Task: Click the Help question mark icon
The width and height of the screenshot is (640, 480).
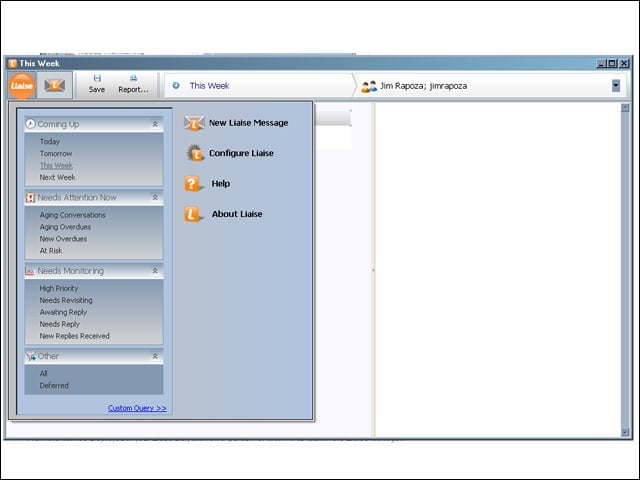Action: pos(193,184)
